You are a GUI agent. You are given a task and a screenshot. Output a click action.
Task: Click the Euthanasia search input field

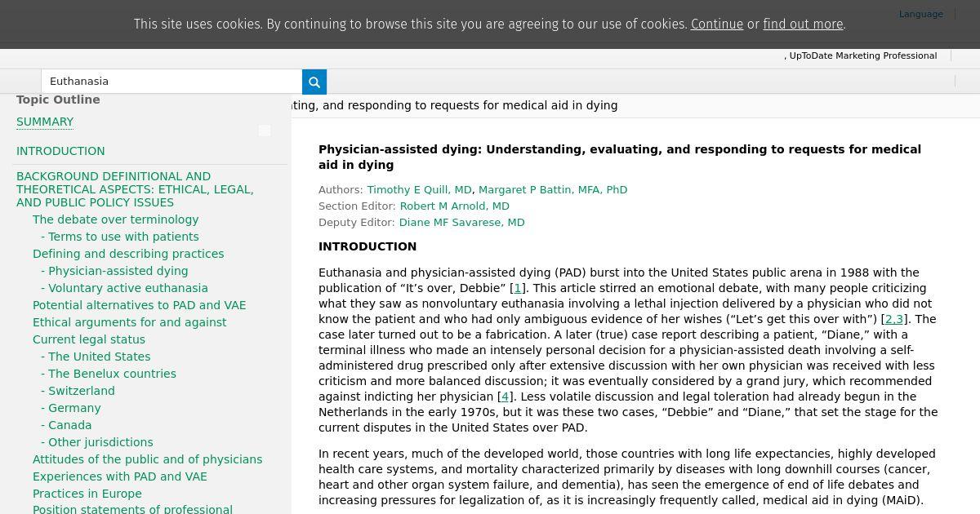pos(171,82)
